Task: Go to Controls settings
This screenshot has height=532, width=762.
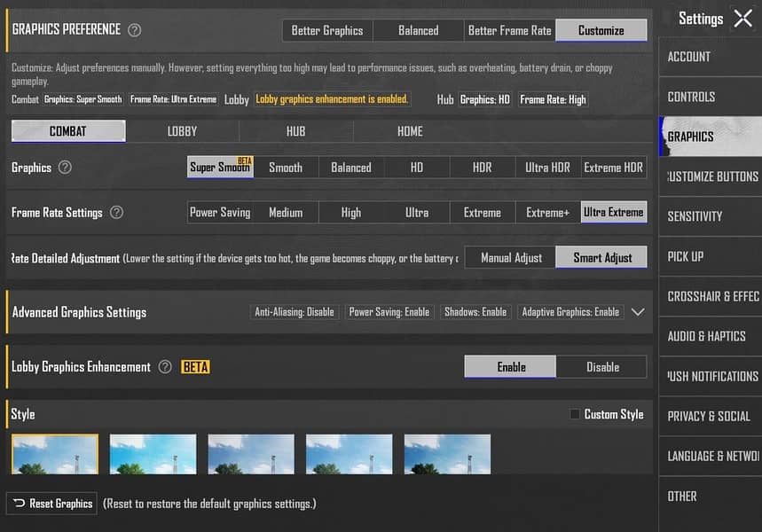Action: [711, 97]
